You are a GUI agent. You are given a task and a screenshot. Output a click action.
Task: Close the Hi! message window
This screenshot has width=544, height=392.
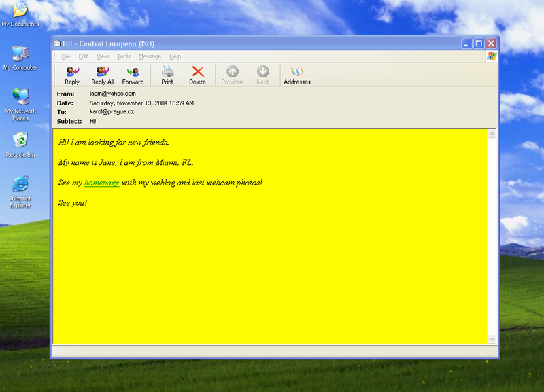point(491,43)
